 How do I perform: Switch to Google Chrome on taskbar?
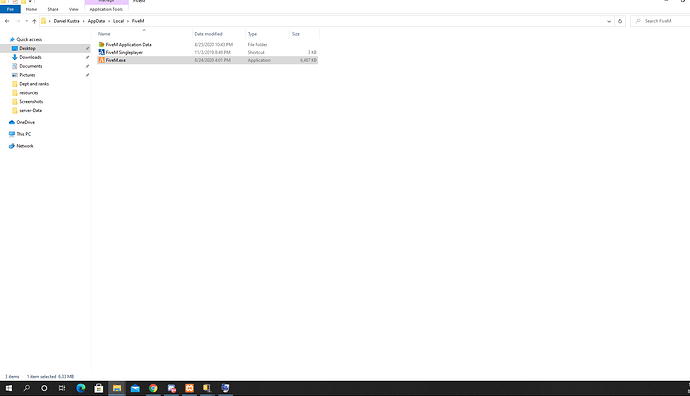coord(153,388)
